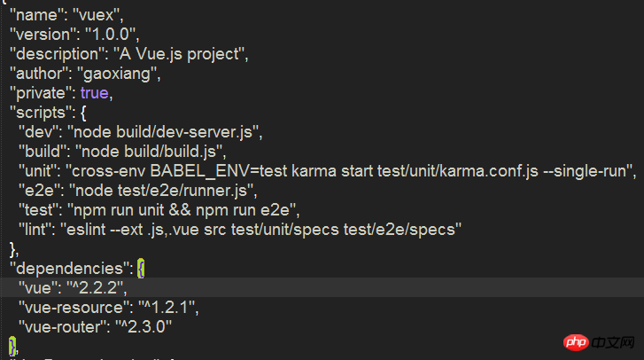Screen dimensions: 644x360
Task: Click the "vuex" name value
Action: 96,15
